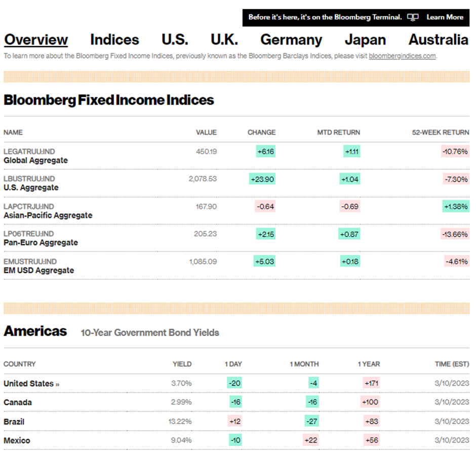Click the CHANGE column header
Image resolution: width=476 pixels, height=455 pixels.
coord(262,132)
